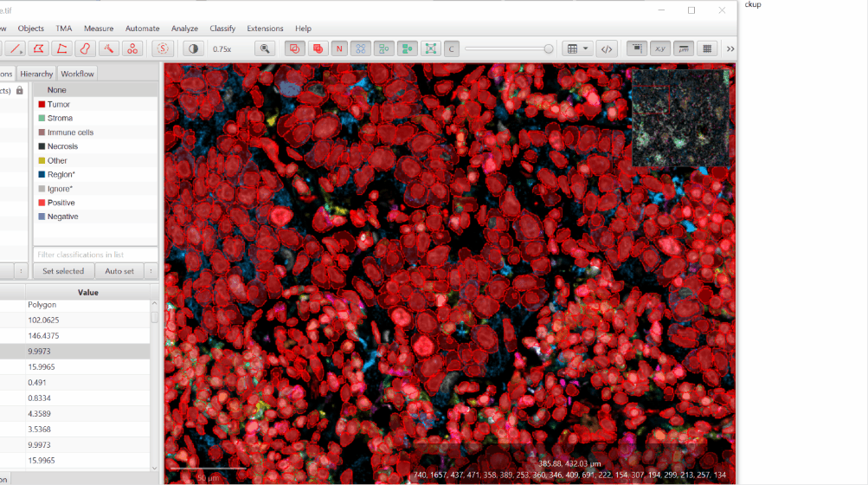
Task: Toggle selection mode S button
Action: (x=162, y=48)
